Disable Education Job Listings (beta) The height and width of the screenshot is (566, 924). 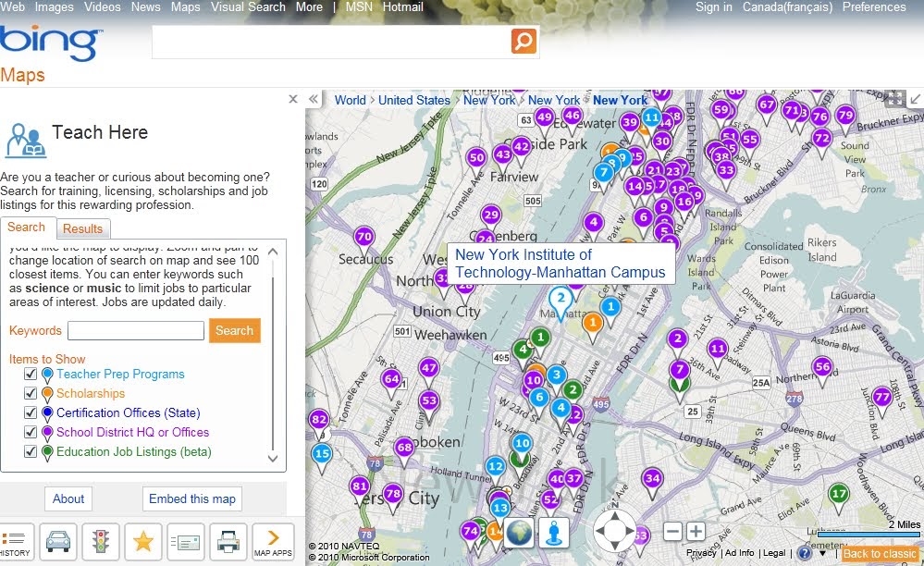31,452
